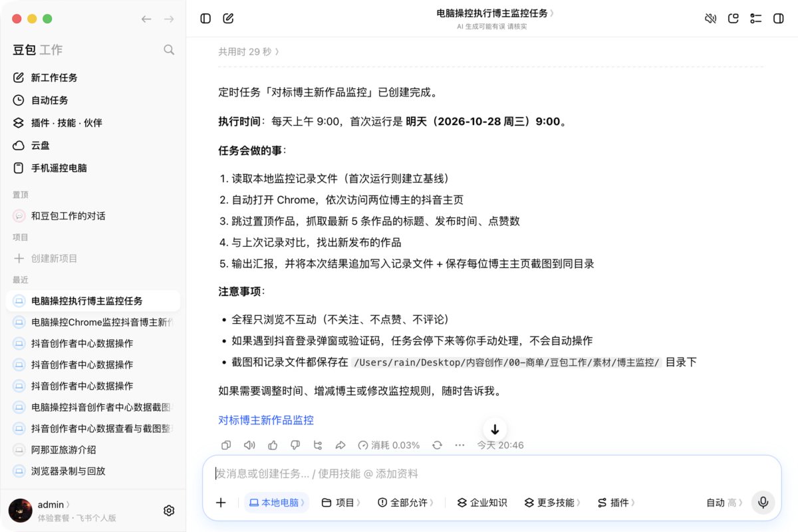Click the 豆包 工作 logo title

pos(37,50)
